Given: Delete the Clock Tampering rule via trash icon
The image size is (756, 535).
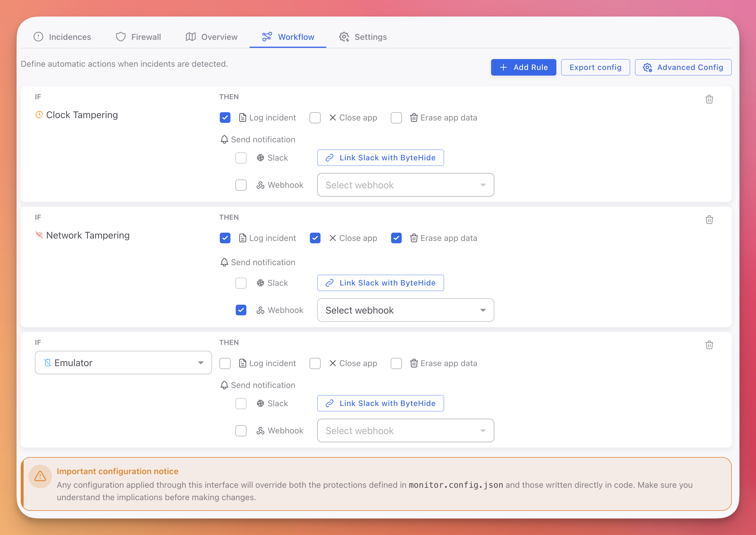Looking at the screenshot, I should [x=709, y=99].
